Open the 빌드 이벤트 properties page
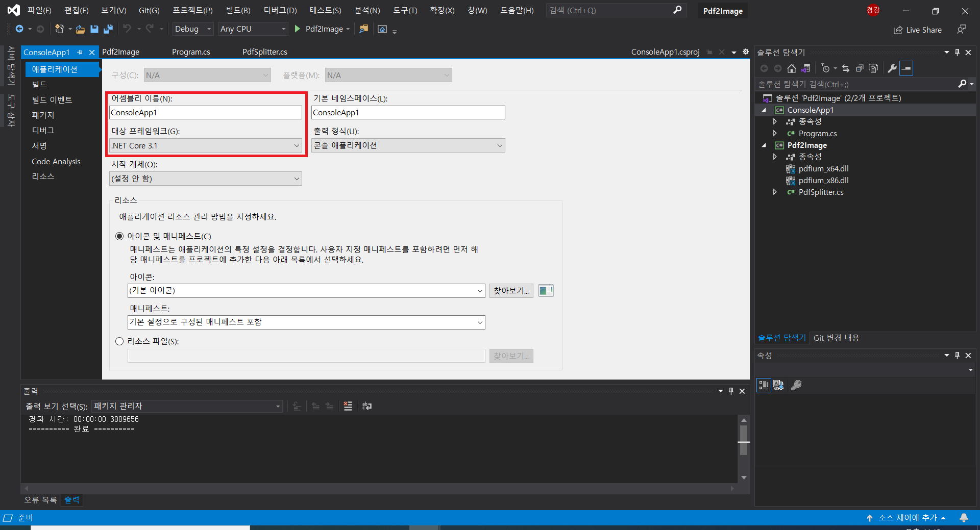Image resolution: width=980 pixels, height=530 pixels. 52,100
